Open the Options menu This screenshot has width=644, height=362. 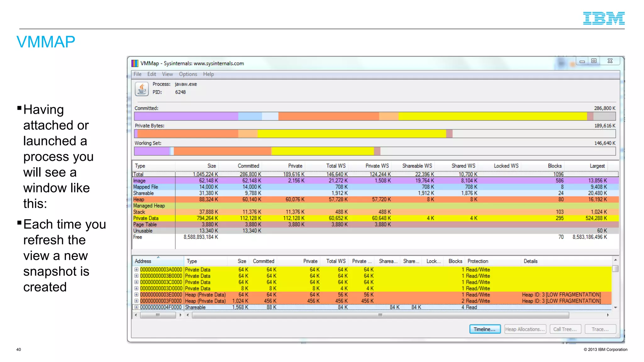tap(188, 74)
